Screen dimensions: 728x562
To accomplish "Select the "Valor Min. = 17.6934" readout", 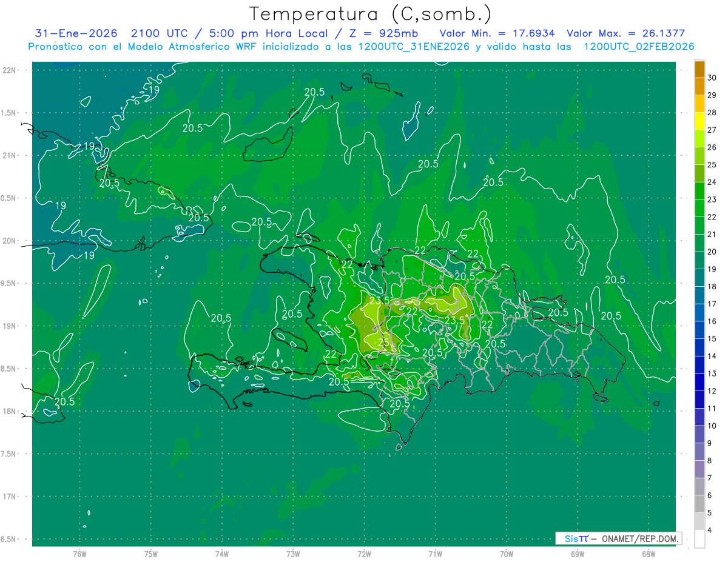I will (x=498, y=34).
